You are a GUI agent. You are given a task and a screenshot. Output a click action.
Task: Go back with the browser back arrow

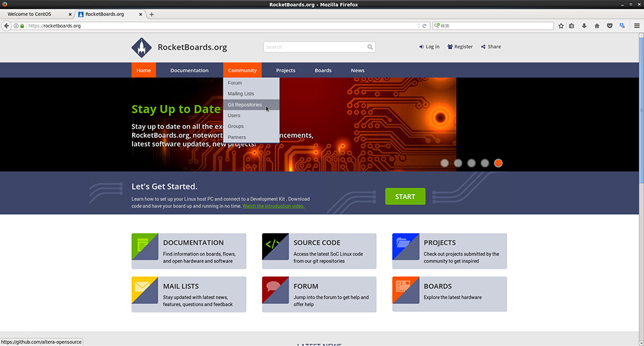(x=6, y=26)
